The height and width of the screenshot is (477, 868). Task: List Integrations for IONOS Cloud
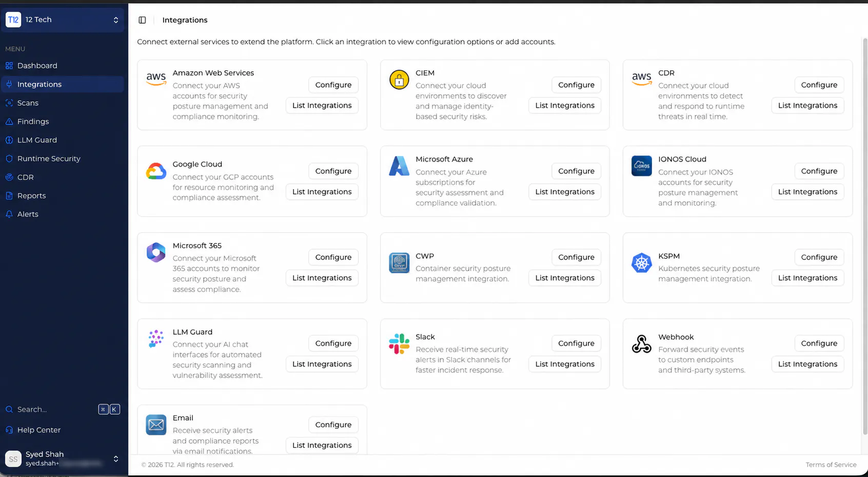(x=807, y=192)
